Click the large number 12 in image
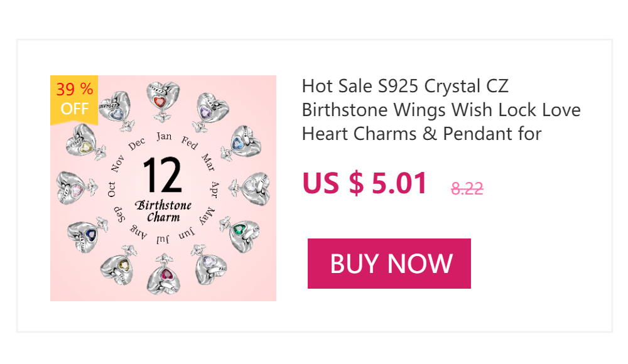This screenshot has height=364, width=628. pyautogui.click(x=162, y=175)
